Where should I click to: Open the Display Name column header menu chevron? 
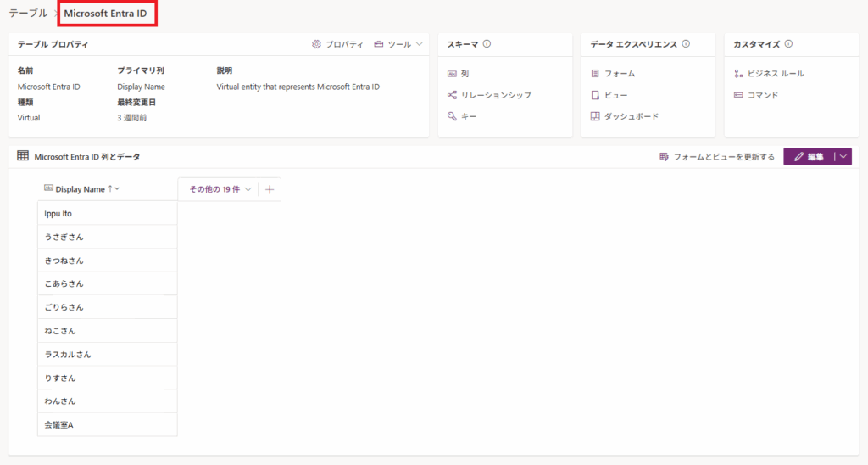[x=117, y=189]
